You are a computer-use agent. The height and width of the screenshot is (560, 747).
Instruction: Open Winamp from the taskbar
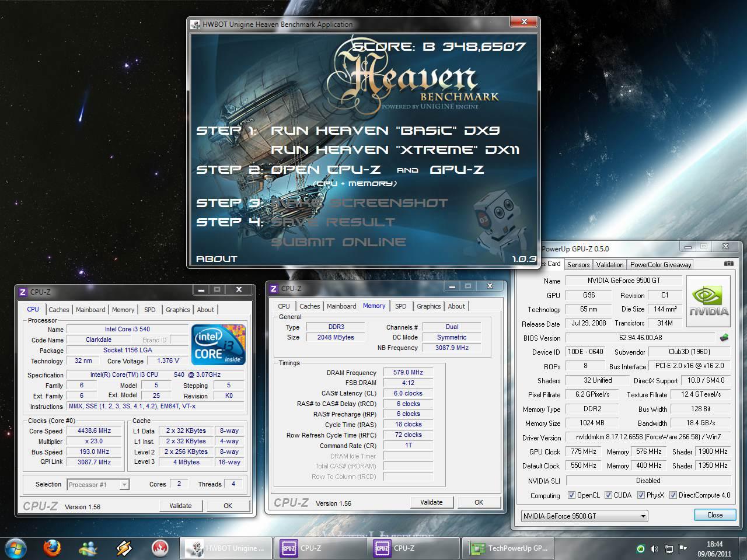[x=124, y=548]
